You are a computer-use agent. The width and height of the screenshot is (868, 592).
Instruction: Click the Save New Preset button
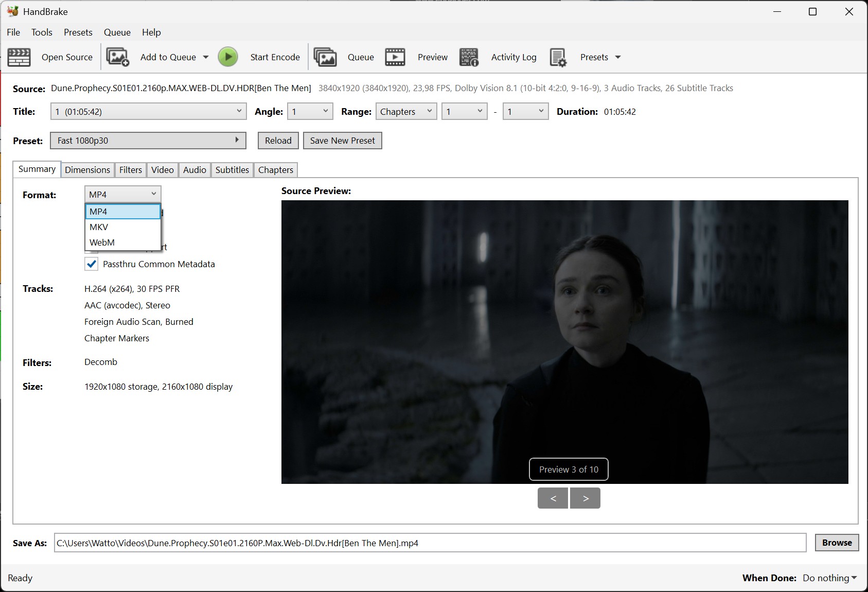tap(343, 141)
